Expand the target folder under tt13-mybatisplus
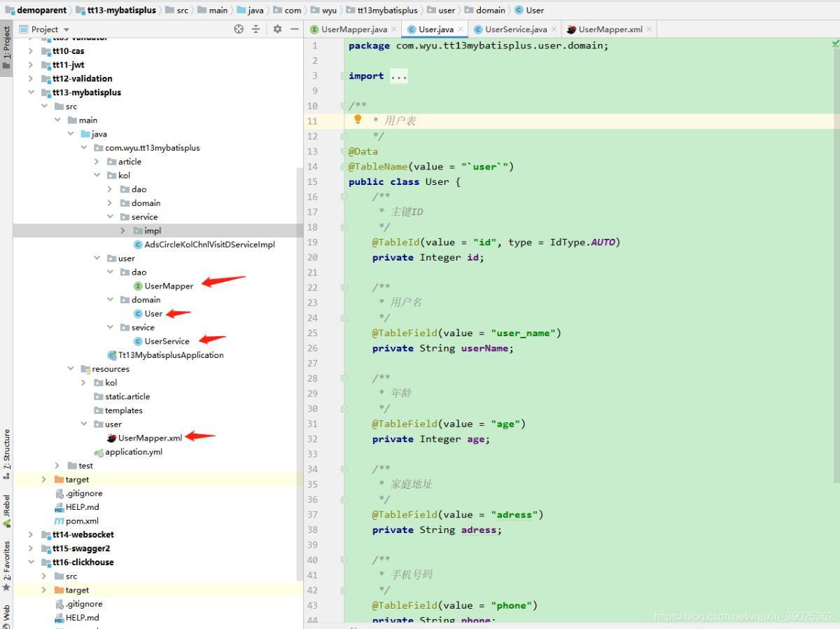This screenshot has height=629, width=840. (44, 480)
